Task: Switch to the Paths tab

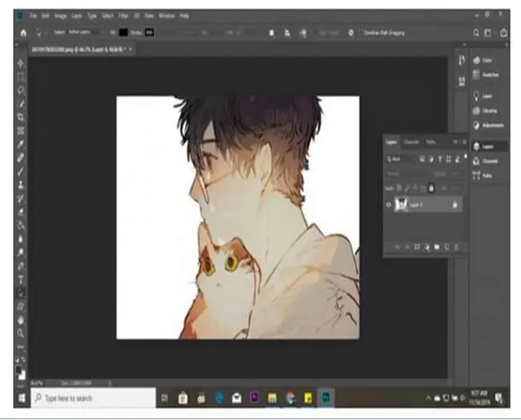Action: coord(430,142)
